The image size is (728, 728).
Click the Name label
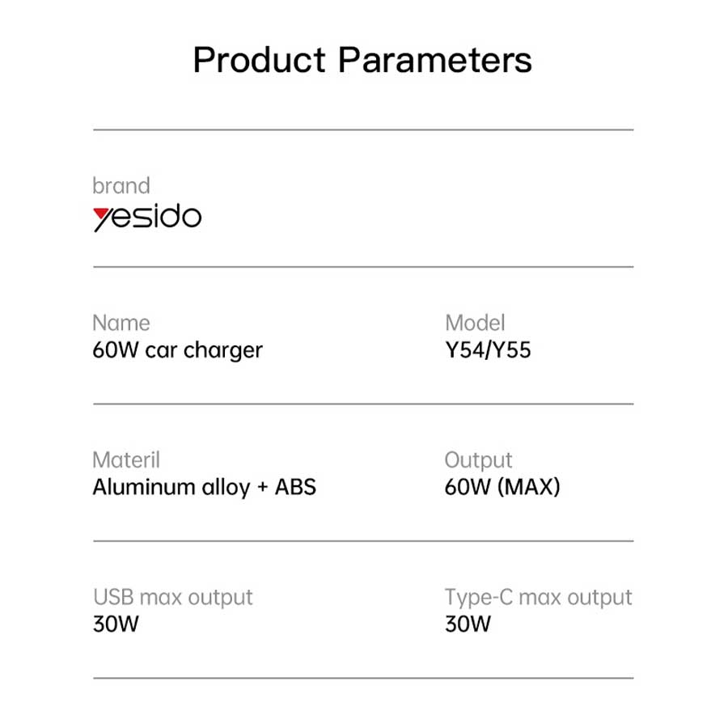[x=121, y=323]
